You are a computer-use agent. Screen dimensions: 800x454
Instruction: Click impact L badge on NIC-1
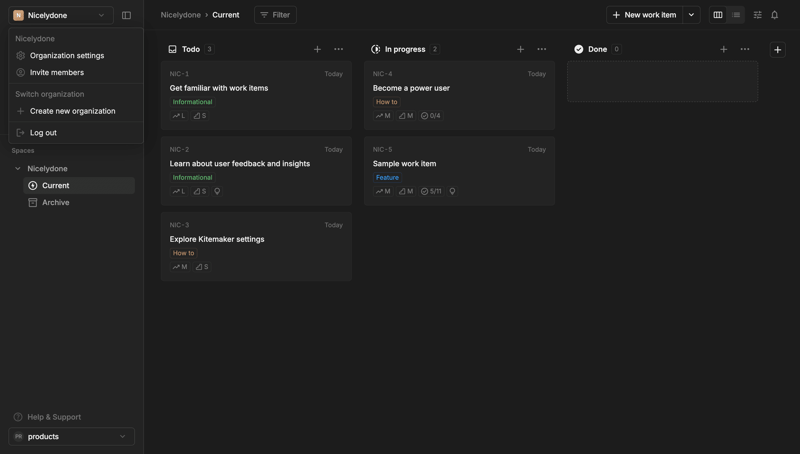pos(179,116)
